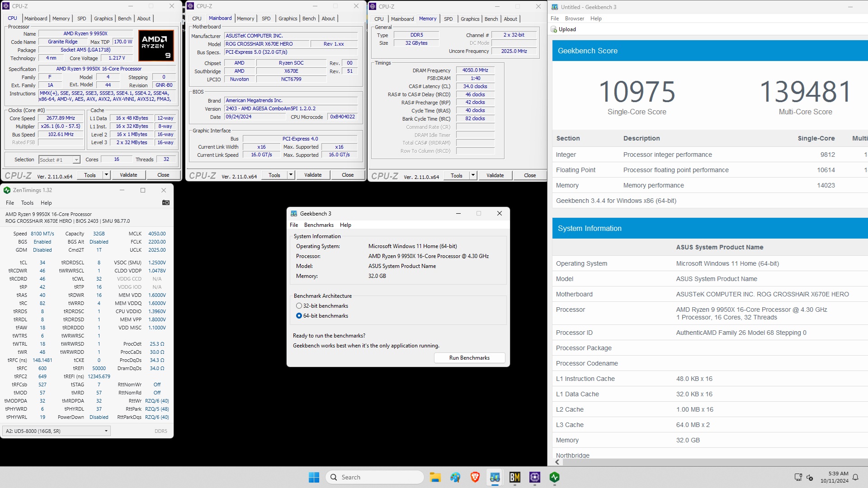Switch to Mainboard tab in Memory CPU-Z window
Viewport: 868px width, 488px height.
[x=402, y=19]
